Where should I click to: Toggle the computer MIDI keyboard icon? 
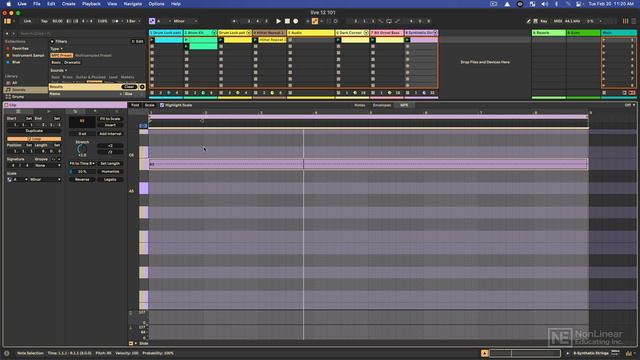536,21
